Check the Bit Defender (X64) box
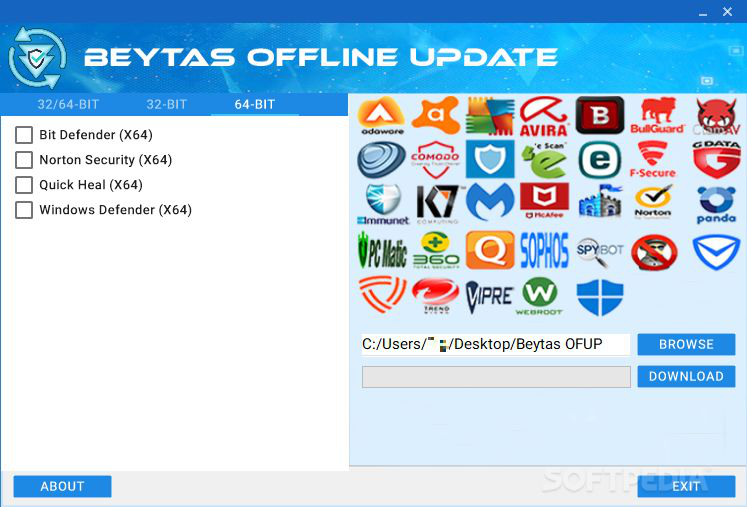This screenshot has width=747, height=507. tap(24, 135)
